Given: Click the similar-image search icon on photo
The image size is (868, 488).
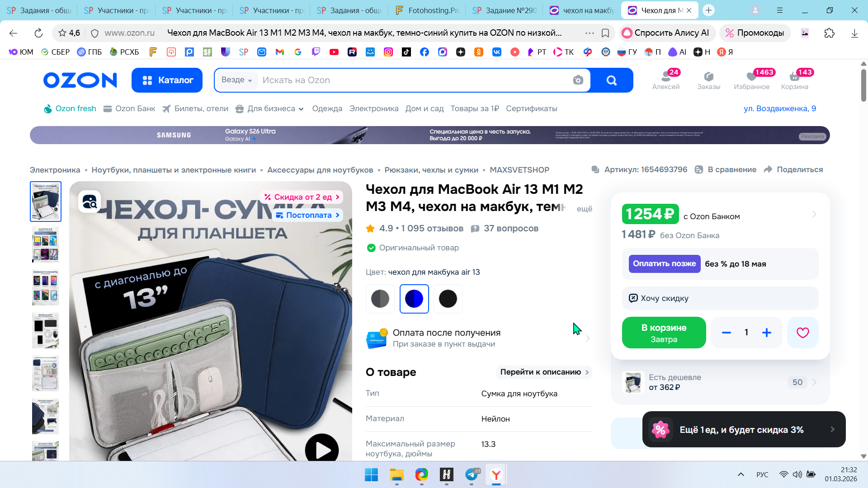Looking at the screenshot, I should click(x=90, y=202).
